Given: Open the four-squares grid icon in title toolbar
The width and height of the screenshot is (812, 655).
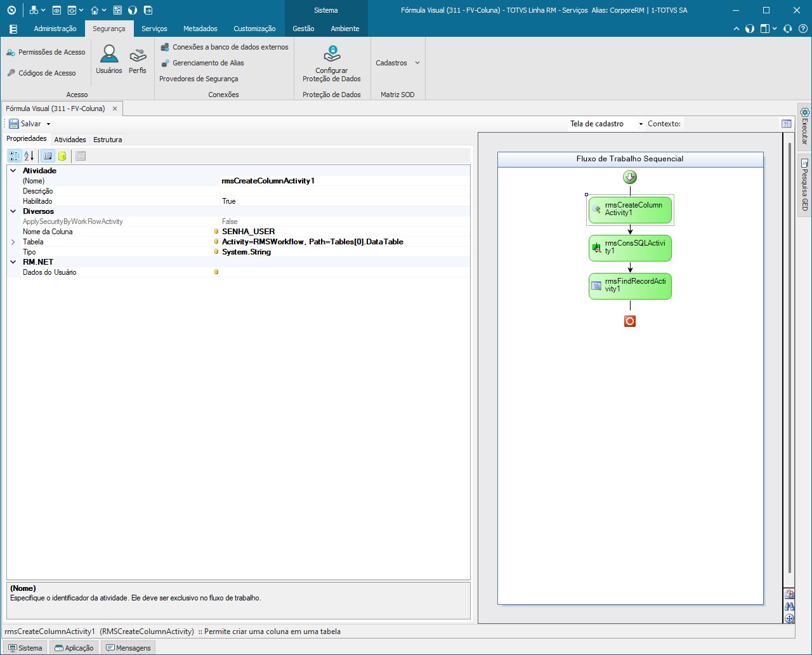Looking at the screenshot, I should 117,10.
